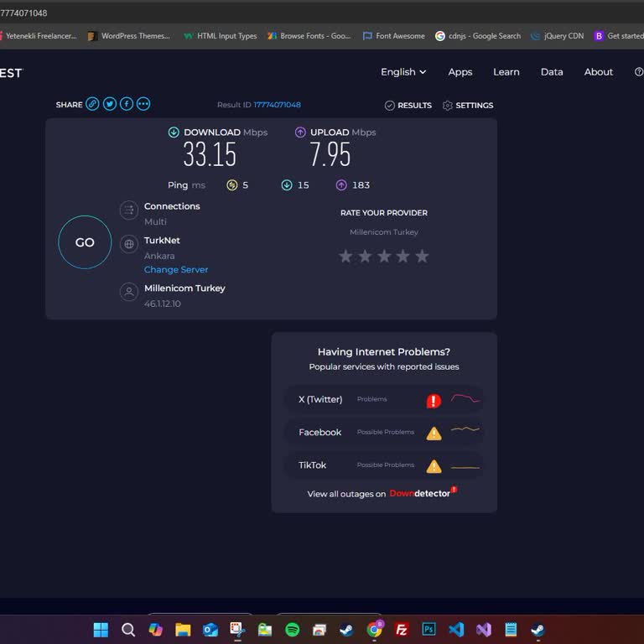644x644 pixels.
Task: Click the upload latency icon beside 183
Action: [x=341, y=185]
